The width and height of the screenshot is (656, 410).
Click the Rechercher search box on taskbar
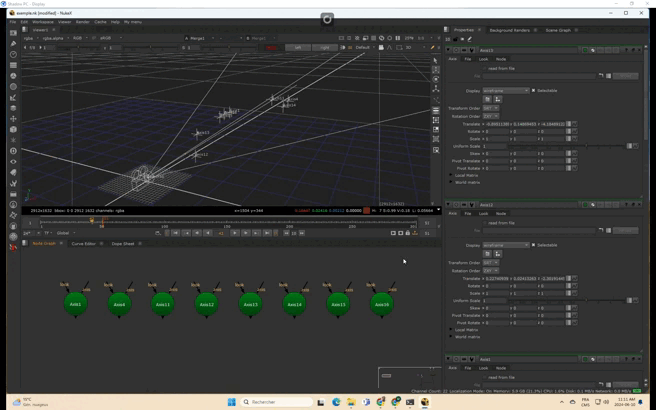pos(277,402)
